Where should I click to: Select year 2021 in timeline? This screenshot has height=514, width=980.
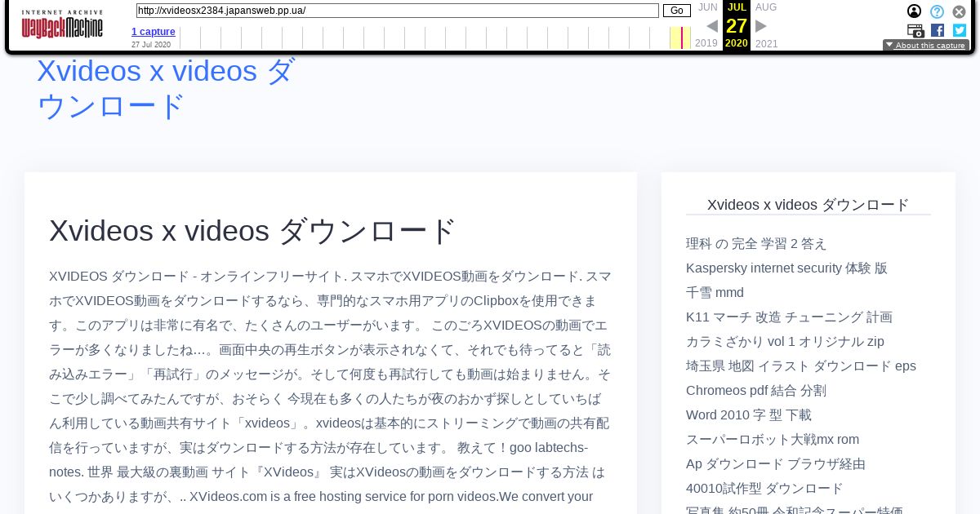[x=767, y=43]
